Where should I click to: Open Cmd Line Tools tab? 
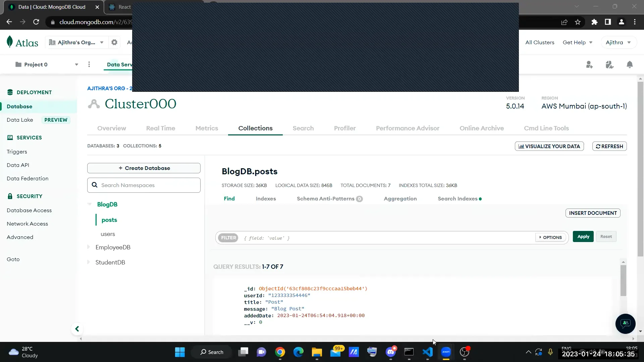pyautogui.click(x=546, y=128)
